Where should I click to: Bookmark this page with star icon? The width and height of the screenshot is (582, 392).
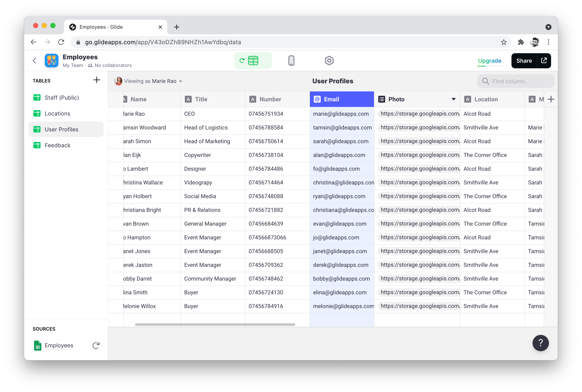pyautogui.click(x=503, y=42)
